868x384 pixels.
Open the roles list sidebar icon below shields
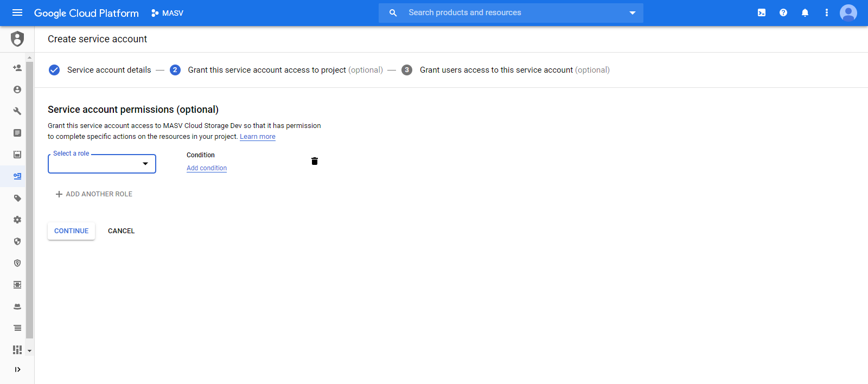pos(17,285)
